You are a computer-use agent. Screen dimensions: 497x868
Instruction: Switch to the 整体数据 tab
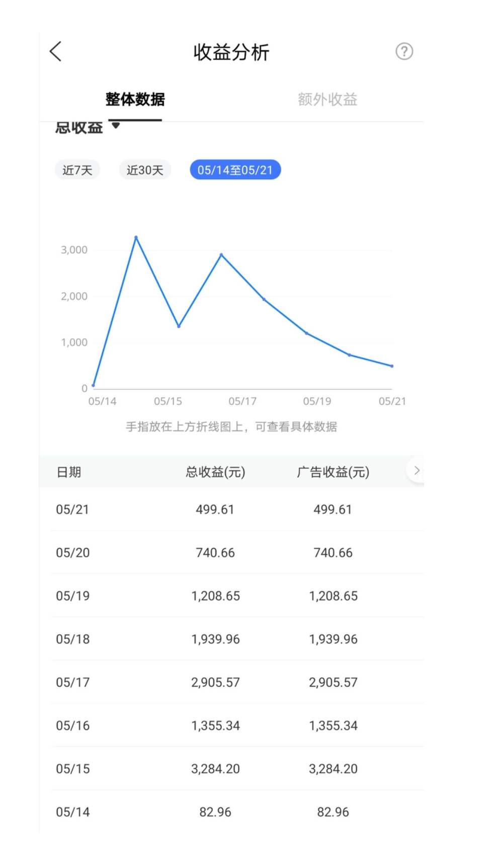[x=135, y=99]
